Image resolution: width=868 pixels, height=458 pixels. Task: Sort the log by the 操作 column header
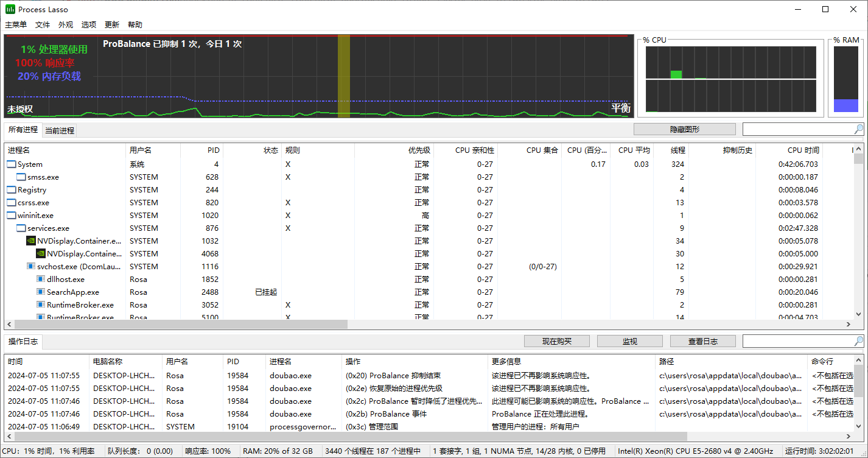click(415, 362)
